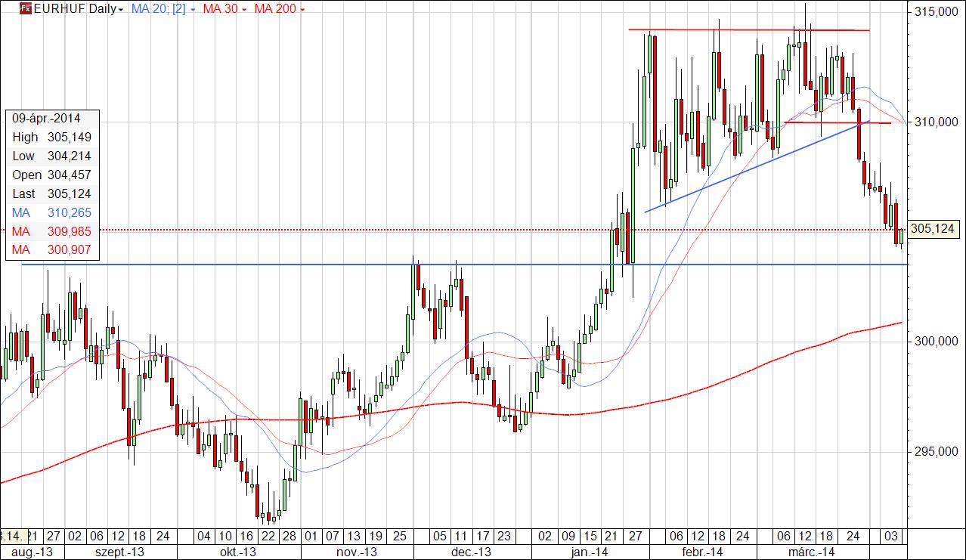Click the current price tag 305,124 on axis
This screenshot has height=560, width=966.
pos(933,229)
